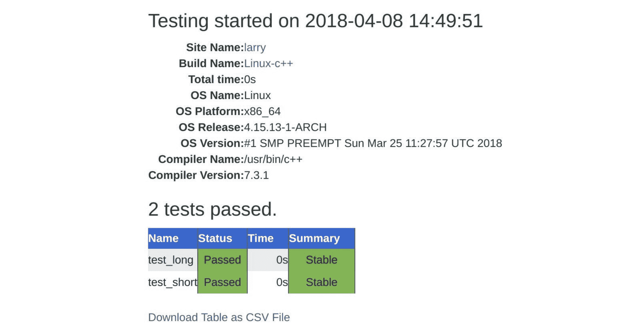Click the Time column header
The image size is (644, 328).
[x=261, y=238]
